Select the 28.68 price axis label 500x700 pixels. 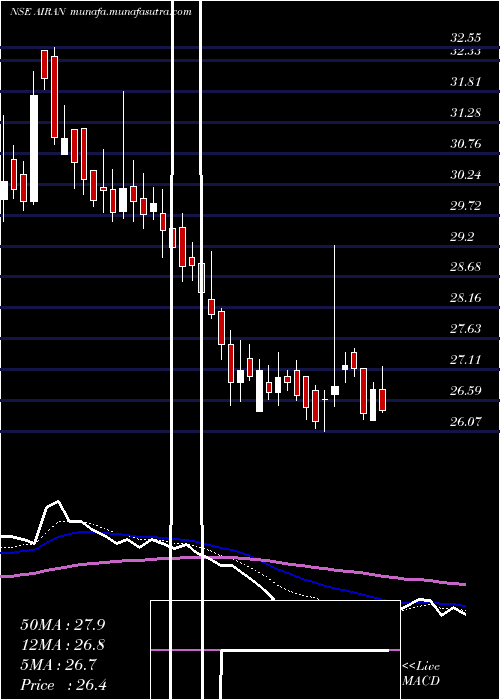click(x=465, y=267)
